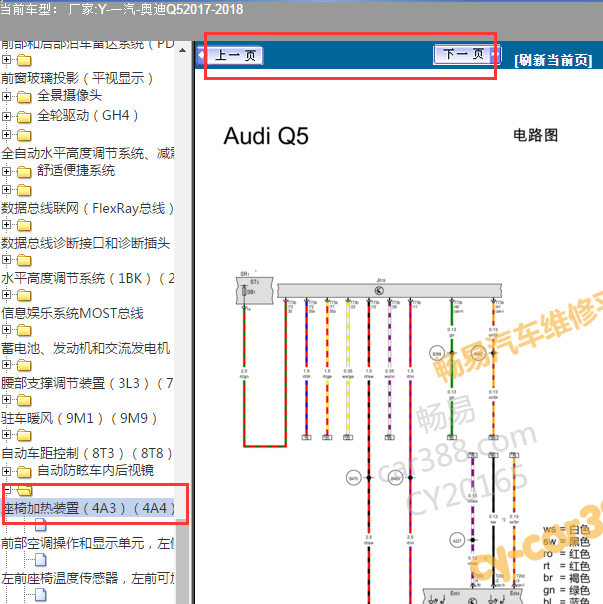Click folder icon above 自动车距控制（8T3）（8T8）

click(x=24, y=436)
